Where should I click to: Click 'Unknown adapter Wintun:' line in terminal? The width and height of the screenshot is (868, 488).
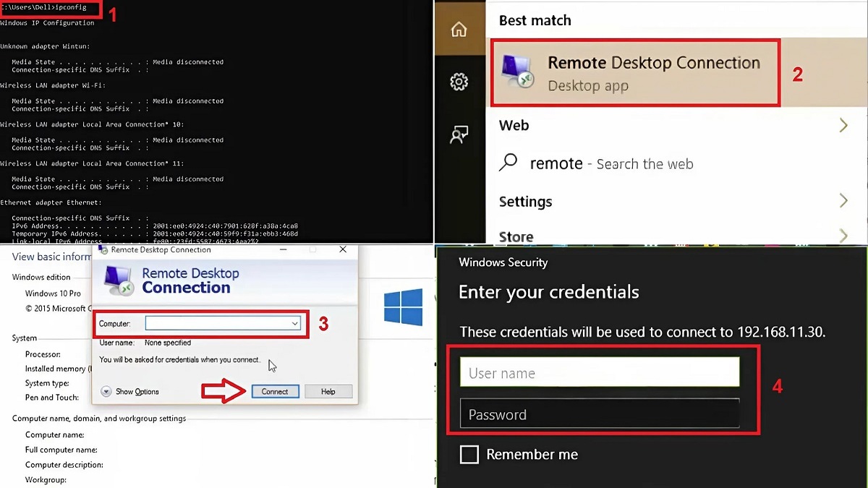point(45,46)
